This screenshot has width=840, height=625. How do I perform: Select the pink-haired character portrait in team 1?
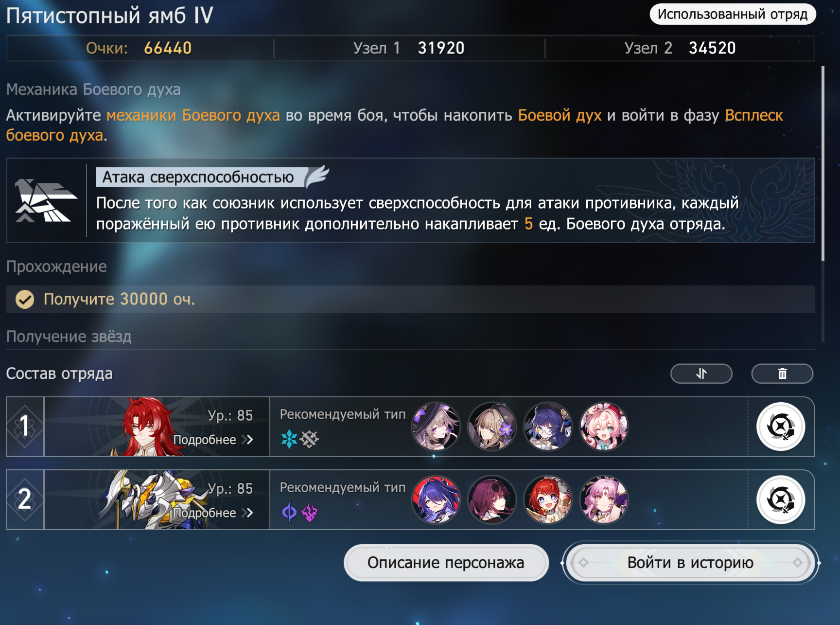(x=604, y=427)
